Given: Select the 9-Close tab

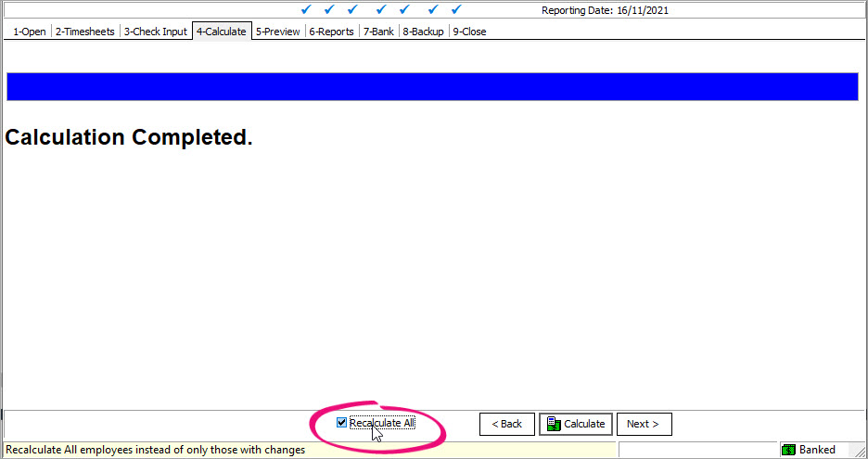Looking at the screenshot, I should (x=469, y=32).
